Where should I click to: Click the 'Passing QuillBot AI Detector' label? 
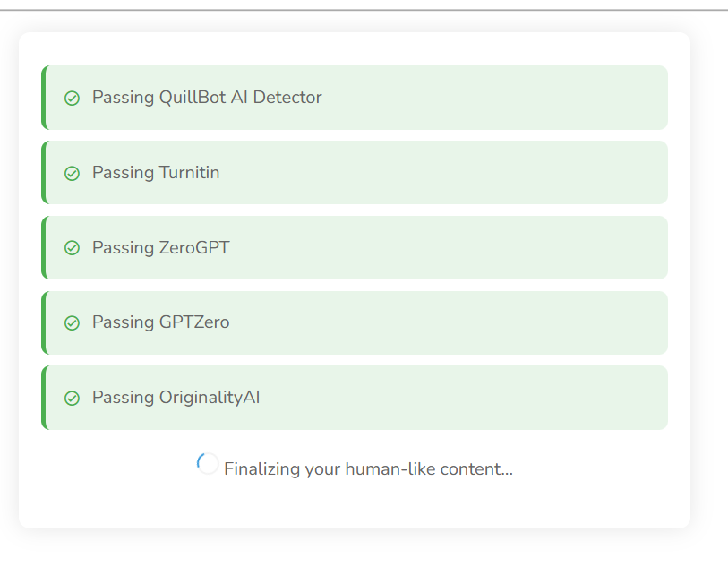(x=207, y=98)
